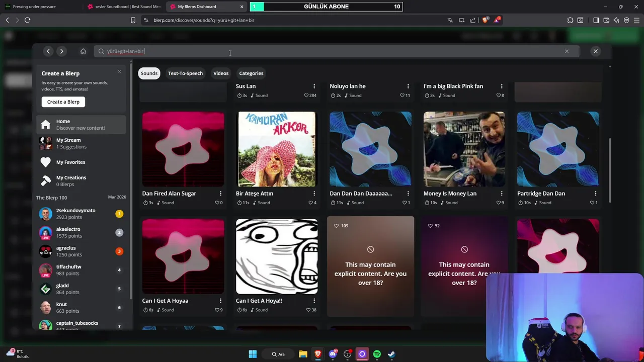Open Steam from the taskbar
Image resolution: width=644 pixels, height=362 pixels.
pos(391,354)
